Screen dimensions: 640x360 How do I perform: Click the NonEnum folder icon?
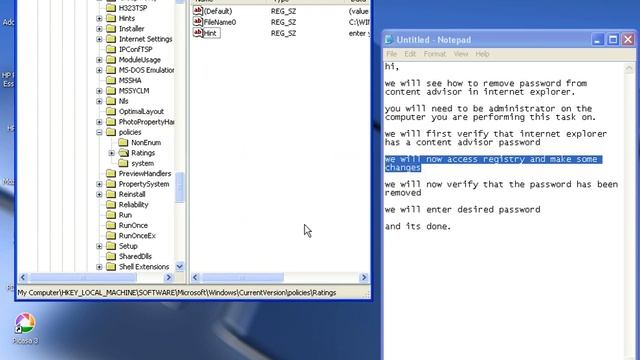(123, 142)
